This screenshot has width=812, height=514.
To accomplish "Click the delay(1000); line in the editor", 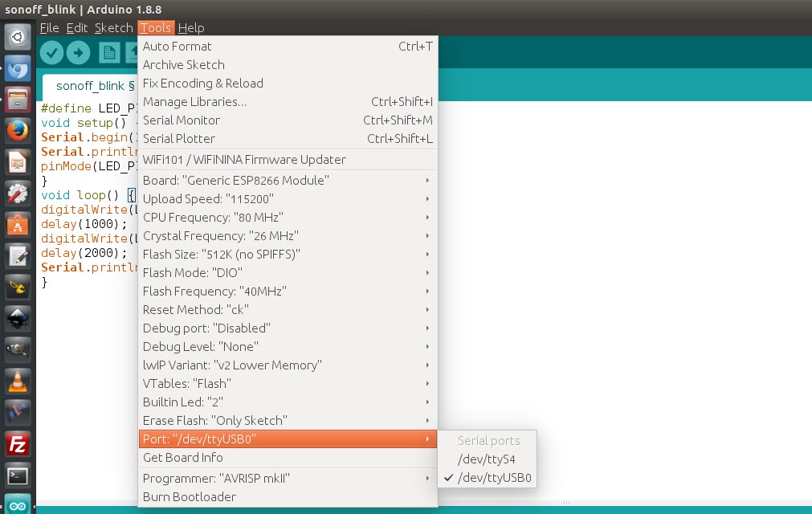I will (x=84, y=224).
